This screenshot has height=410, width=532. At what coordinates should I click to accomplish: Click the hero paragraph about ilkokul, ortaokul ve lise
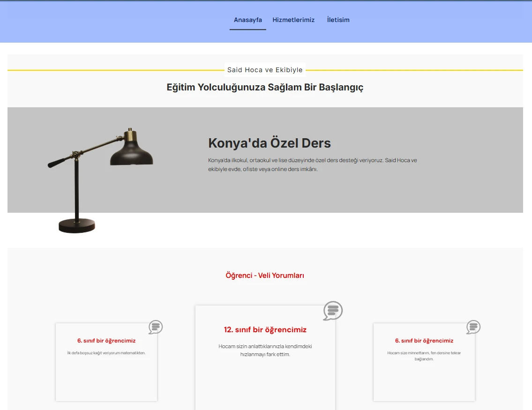coord(312,164)
